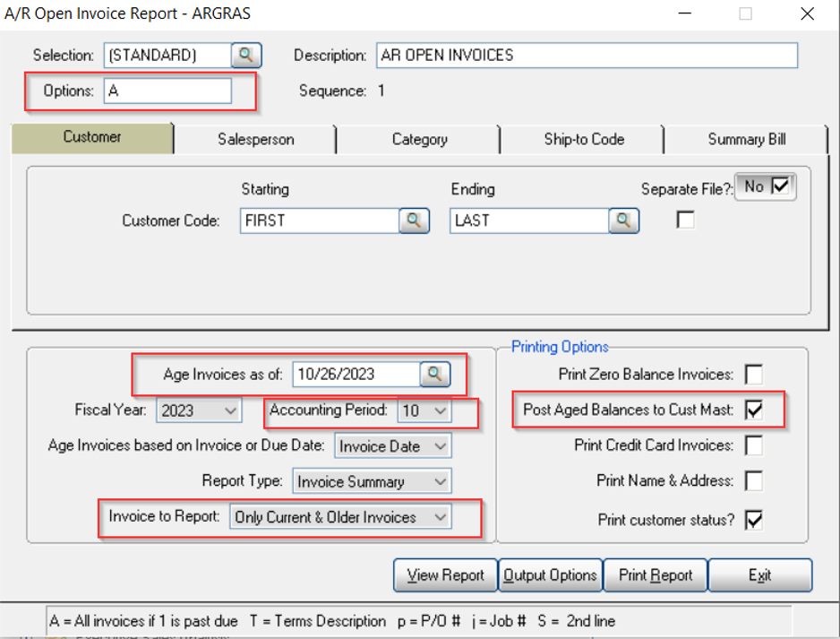
Task: Switch to the Customer tab
Action: tap(92, 137)
